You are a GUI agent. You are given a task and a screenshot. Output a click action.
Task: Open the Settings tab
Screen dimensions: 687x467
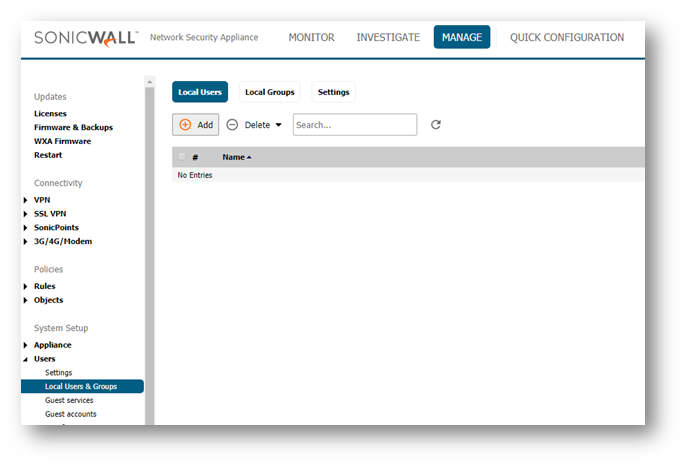pyautogui.click(x=333, y=92)
